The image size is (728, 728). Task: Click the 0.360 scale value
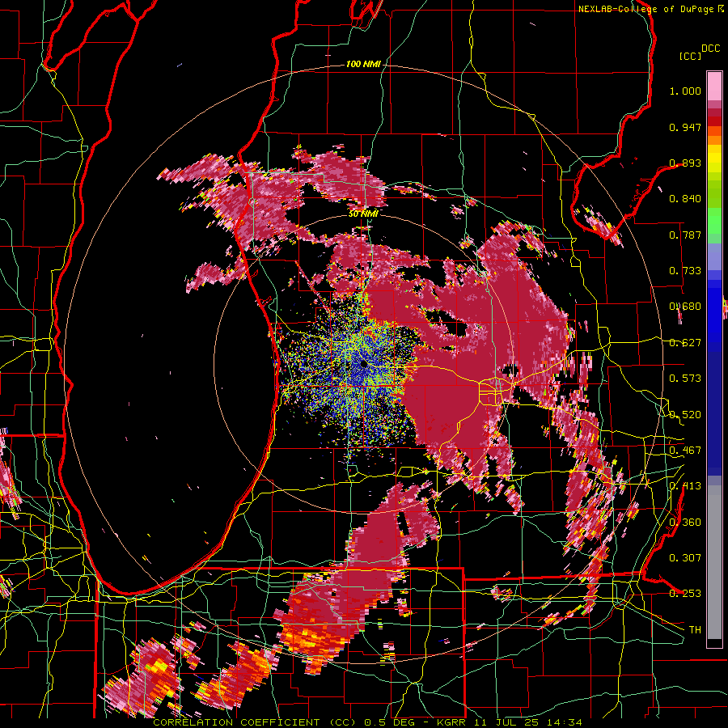685,523
